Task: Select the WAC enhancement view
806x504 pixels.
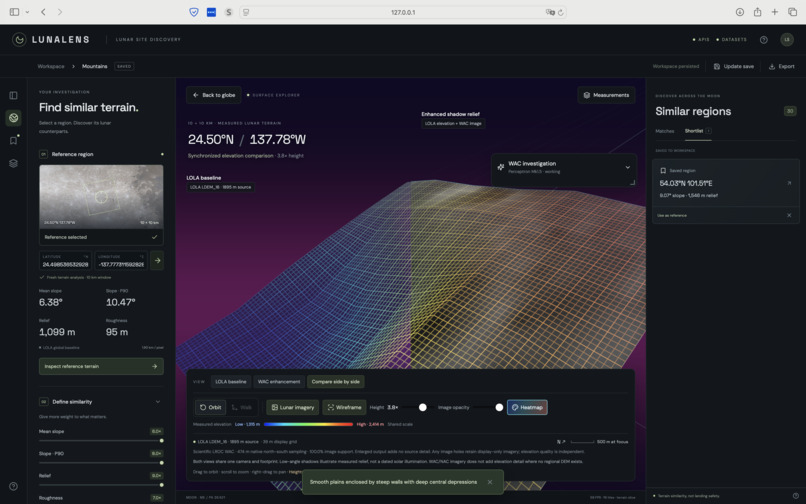Action: pyautogui.click(x=279, y=382)
